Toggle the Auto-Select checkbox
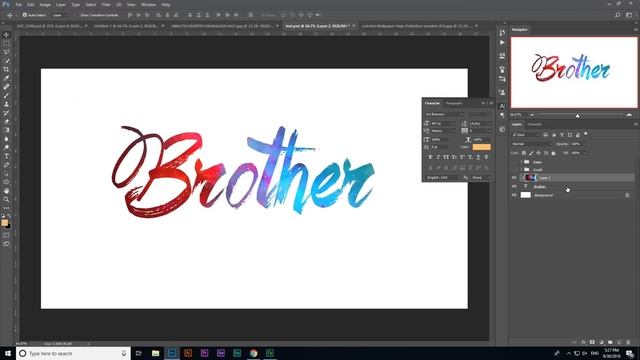Viewport: 640px width, 360px height. tap(25, 15)
